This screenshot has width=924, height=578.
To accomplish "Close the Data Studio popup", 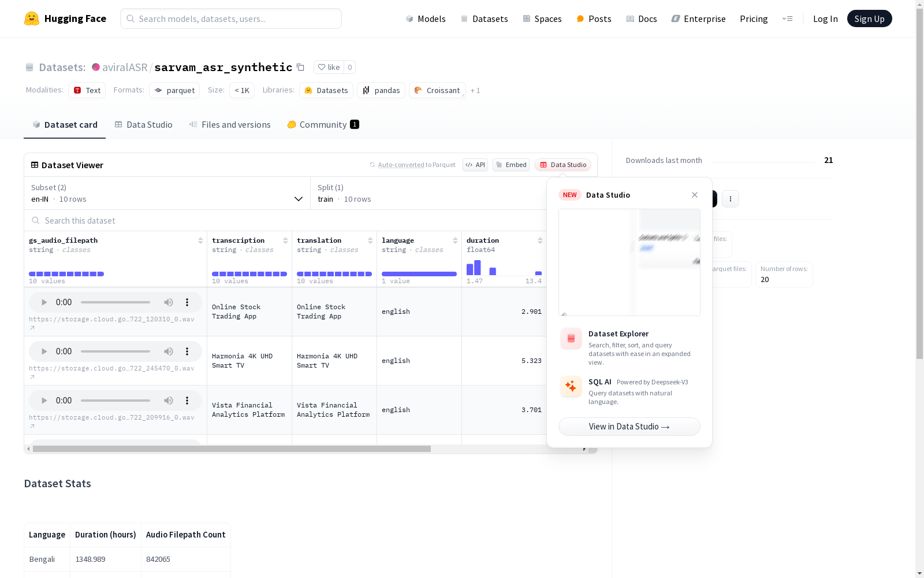I will (x=695, y=195).
